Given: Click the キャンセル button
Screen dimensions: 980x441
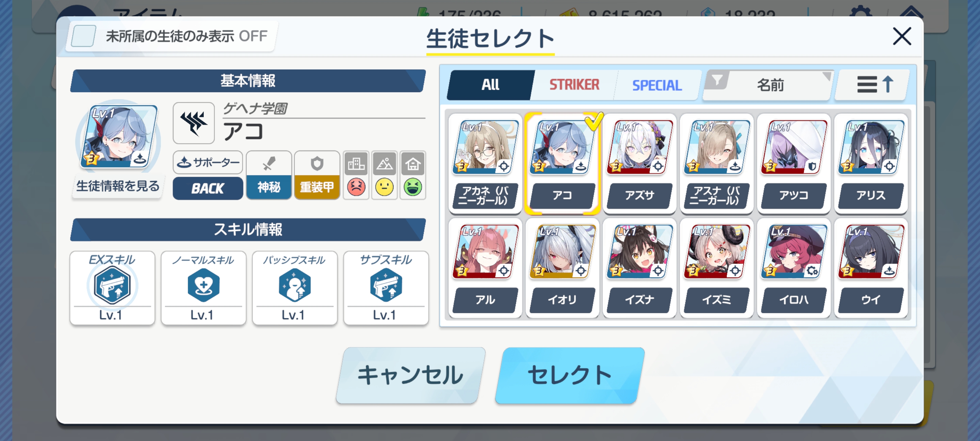Looking at the screenshot, I should 410,375.
